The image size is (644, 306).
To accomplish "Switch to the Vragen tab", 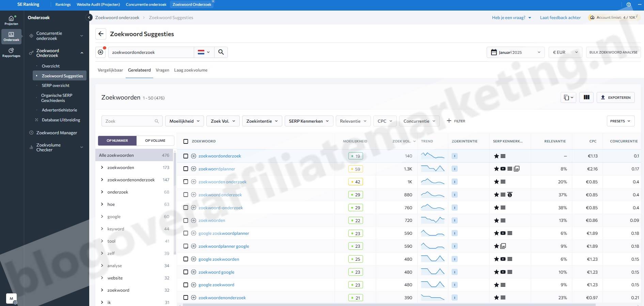I will (x=162, y=70).
